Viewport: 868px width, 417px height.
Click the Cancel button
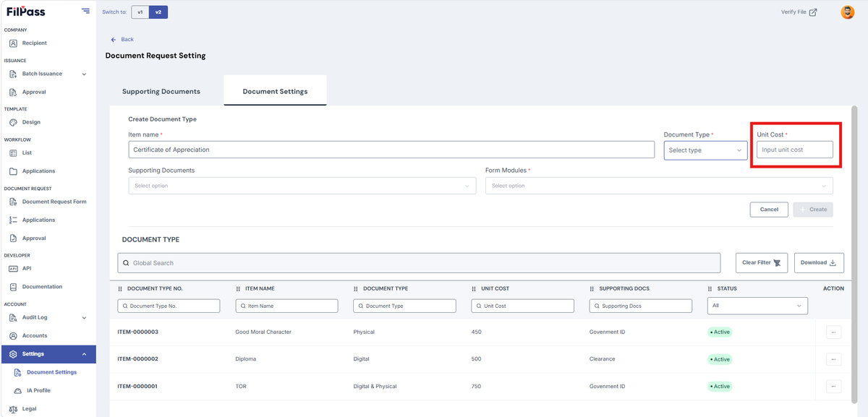769,210
